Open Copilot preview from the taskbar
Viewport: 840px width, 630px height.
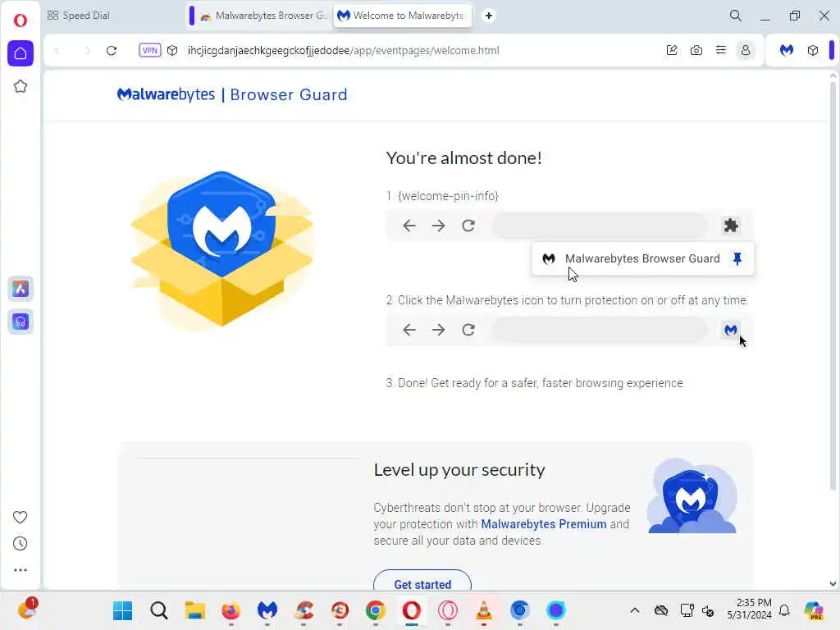(814, 610)
